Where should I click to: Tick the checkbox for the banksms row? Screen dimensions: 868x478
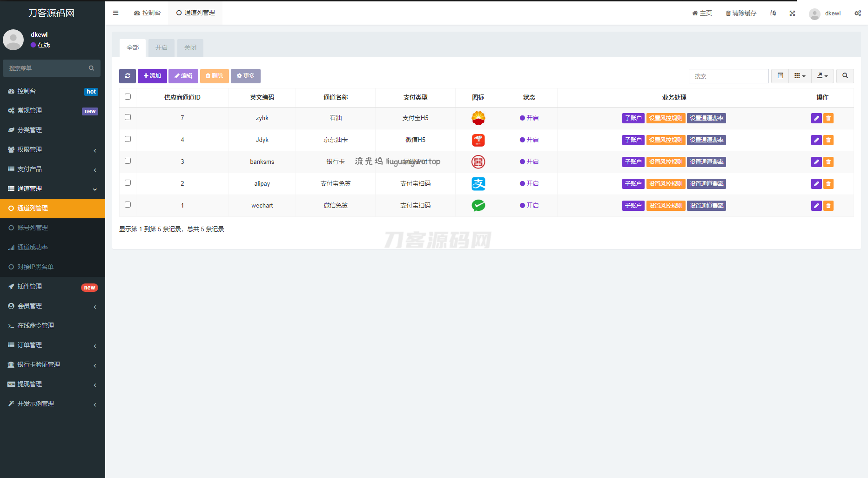(128, 161)
